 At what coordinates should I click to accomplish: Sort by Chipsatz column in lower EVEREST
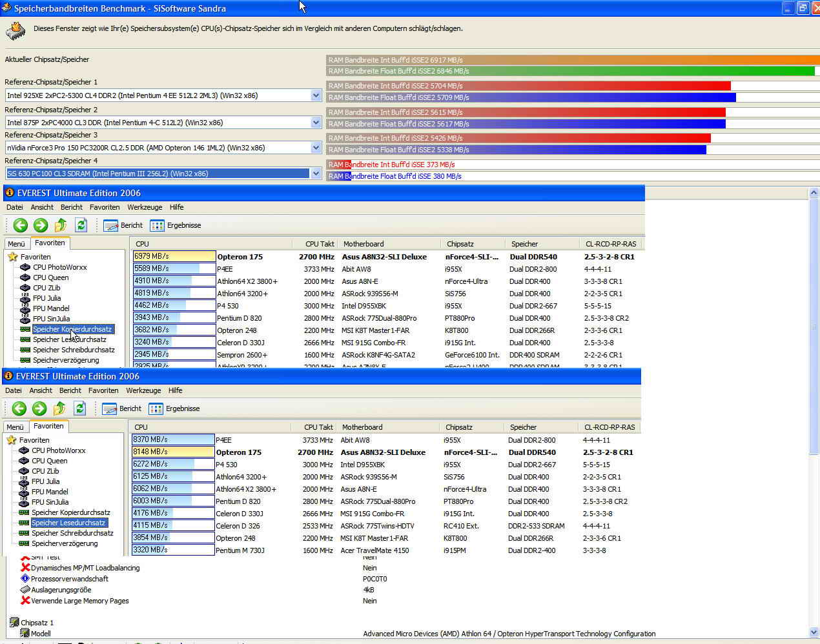point(471,427)
